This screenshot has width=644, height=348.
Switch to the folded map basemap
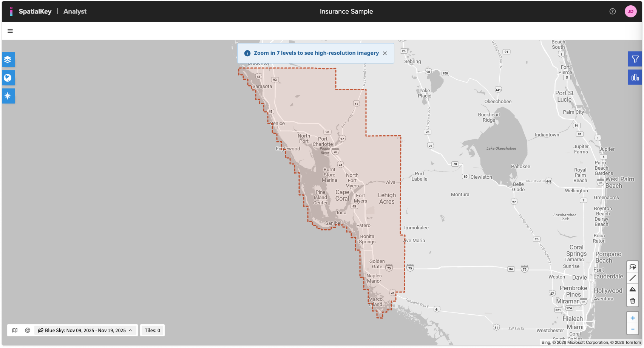tap(15, 330)
